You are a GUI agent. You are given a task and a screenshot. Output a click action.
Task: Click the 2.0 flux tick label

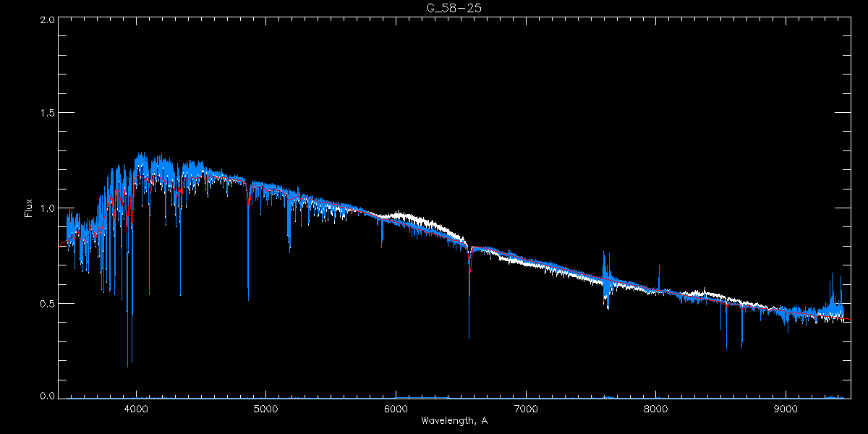tap(46, 20)
